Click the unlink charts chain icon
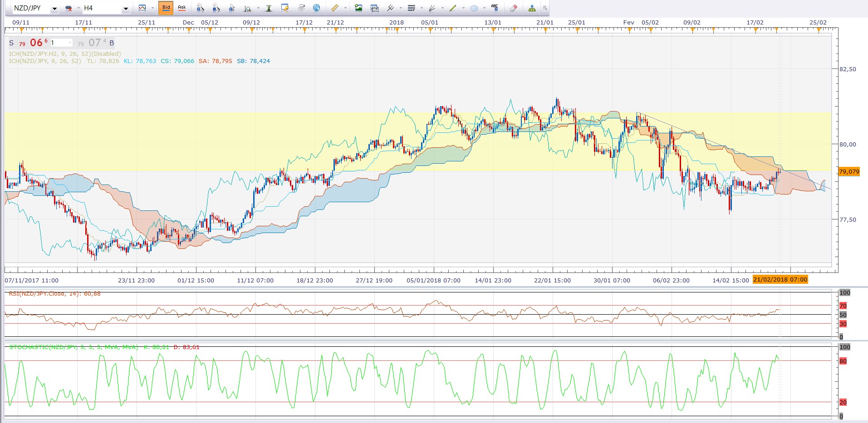 coord(69,8)
